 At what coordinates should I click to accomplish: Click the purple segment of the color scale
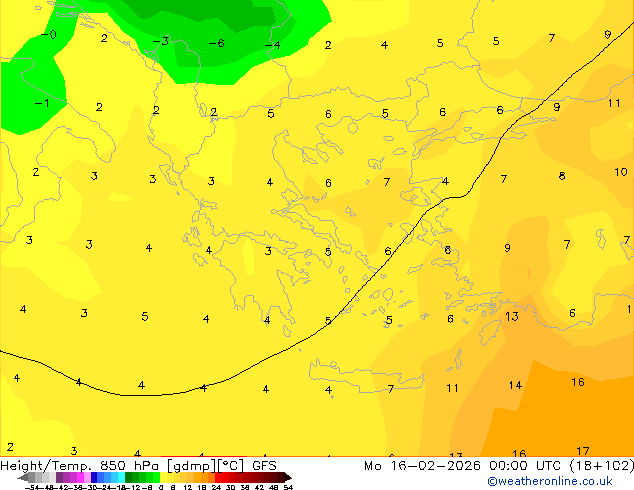coord(59,477)
